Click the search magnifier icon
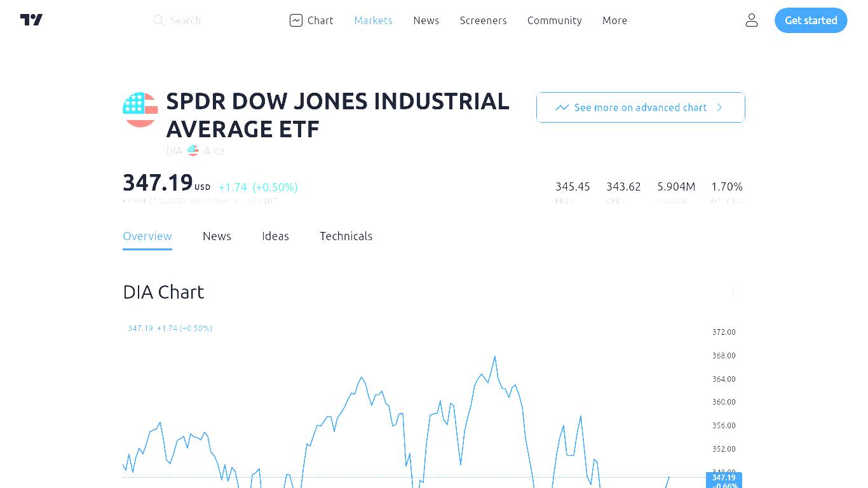The image size is (868, 488). point(158,20)
